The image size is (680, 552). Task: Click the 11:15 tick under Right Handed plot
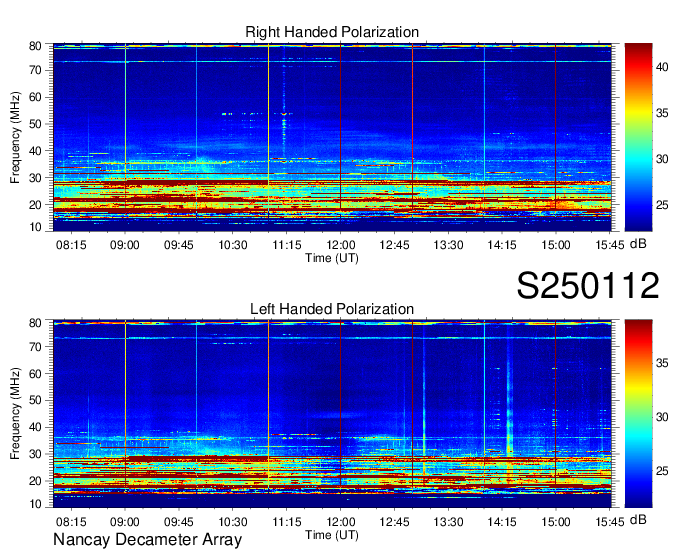tap(287, 245)
